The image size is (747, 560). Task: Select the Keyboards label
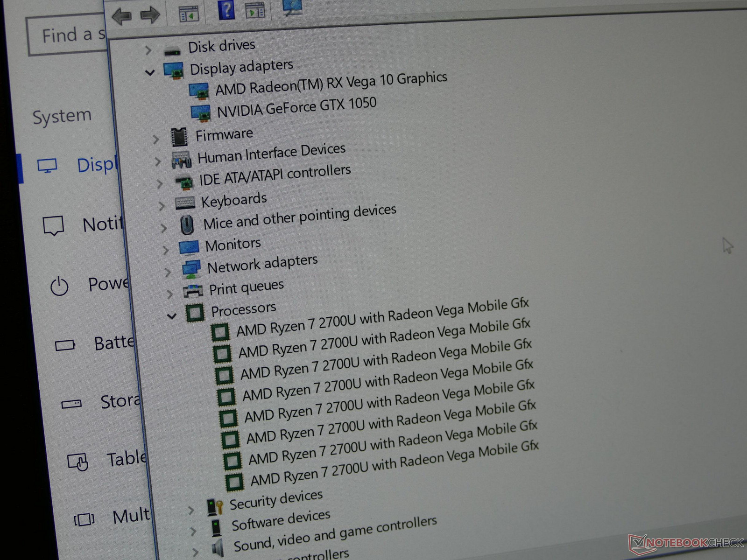tap(234, 201)
